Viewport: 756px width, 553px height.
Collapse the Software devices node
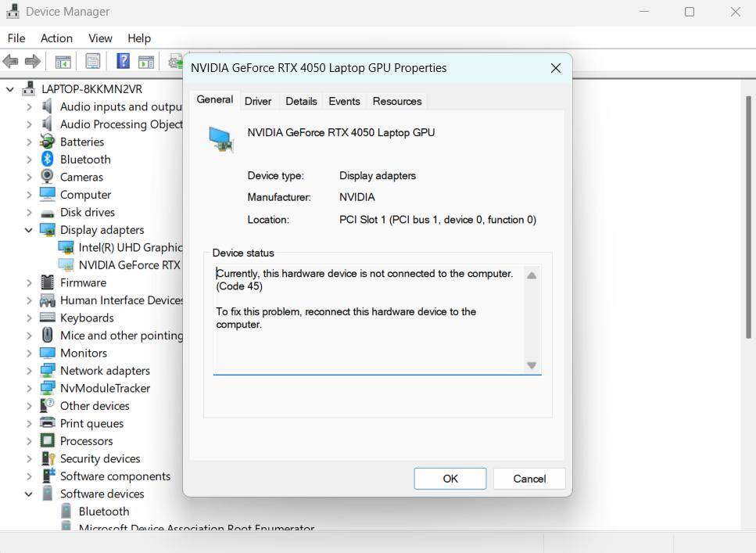[29, 494]
